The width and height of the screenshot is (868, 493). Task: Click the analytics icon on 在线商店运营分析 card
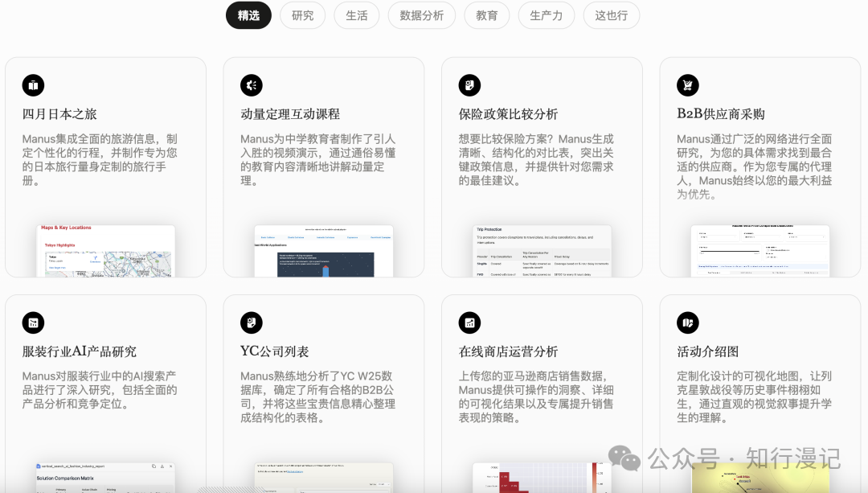point(469,323)
